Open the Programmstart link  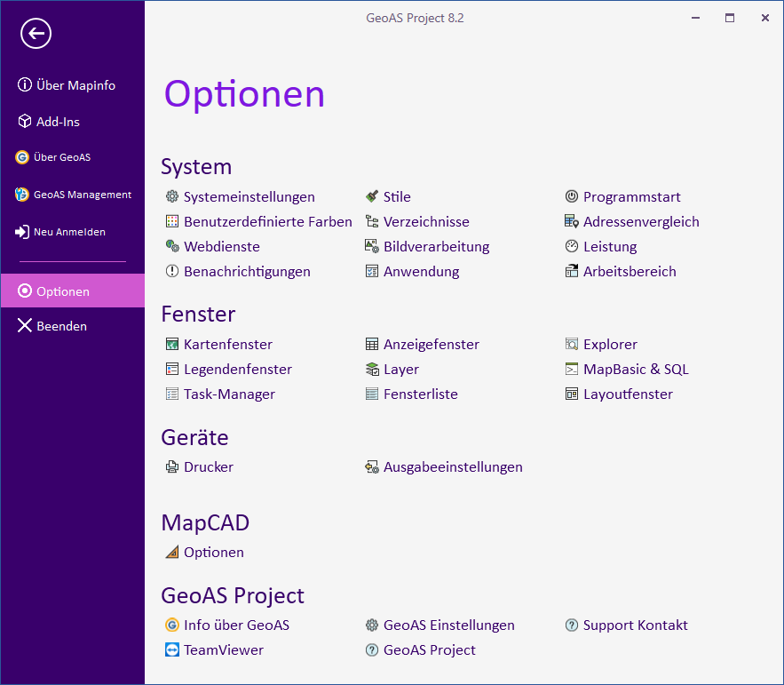pos(632,196)
